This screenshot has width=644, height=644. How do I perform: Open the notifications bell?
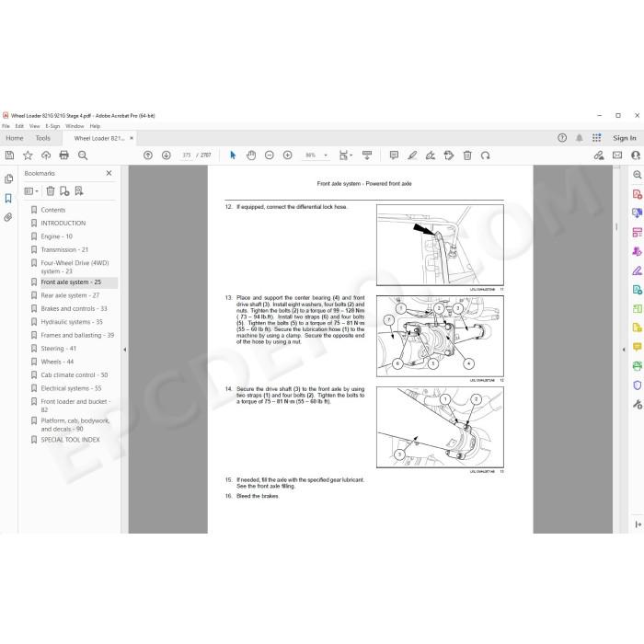(579, 138)
